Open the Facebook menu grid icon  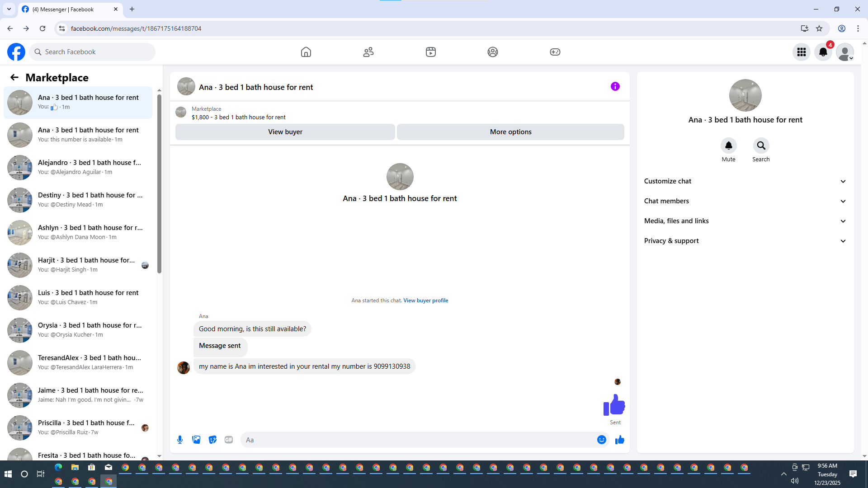[x=801, y=52]
